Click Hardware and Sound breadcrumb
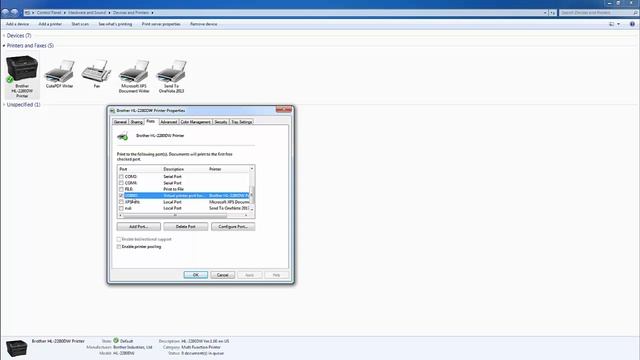 pos(87,13)
